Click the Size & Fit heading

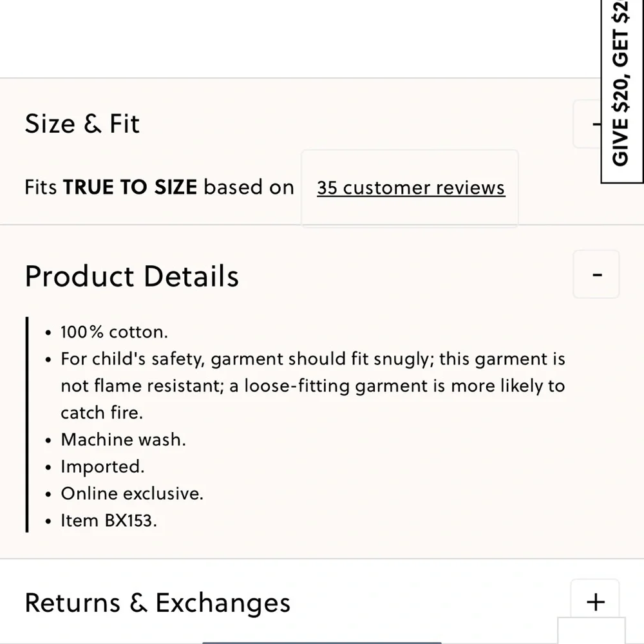pyautogui.click(x=82, y=124)
